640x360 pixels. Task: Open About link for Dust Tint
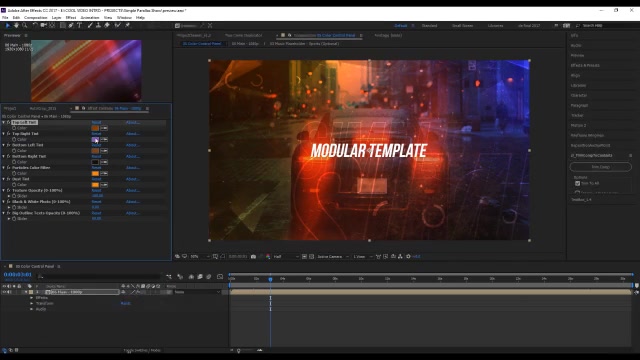coord(133,179)
